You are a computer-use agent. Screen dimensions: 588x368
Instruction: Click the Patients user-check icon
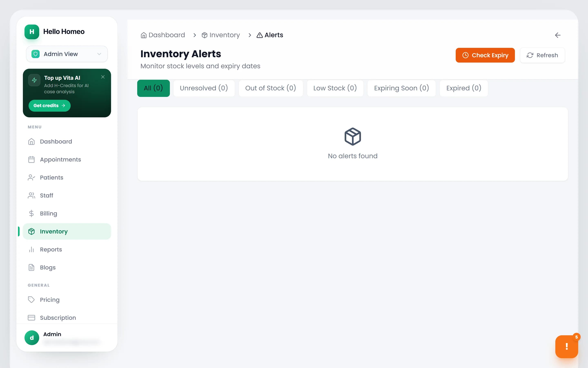[31, 177]
